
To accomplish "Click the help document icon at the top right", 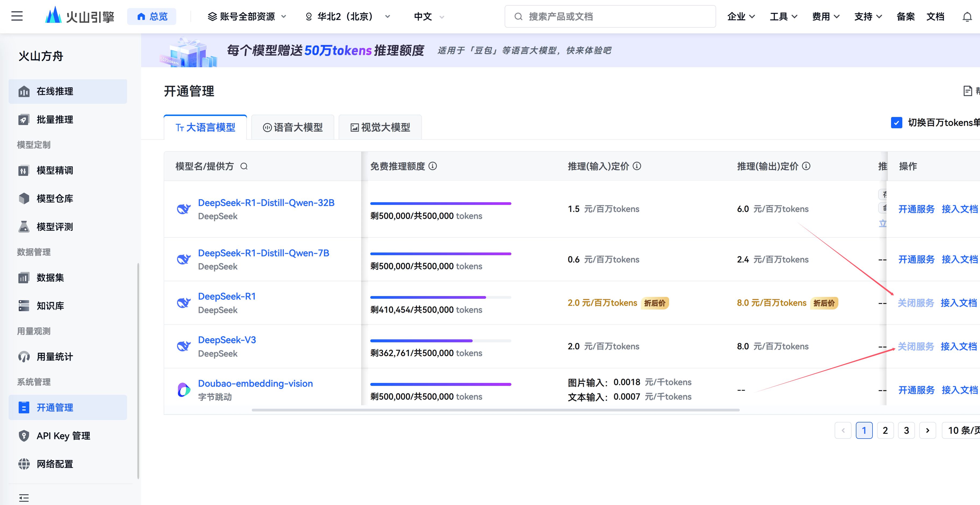I will click(x=967, y=91).
